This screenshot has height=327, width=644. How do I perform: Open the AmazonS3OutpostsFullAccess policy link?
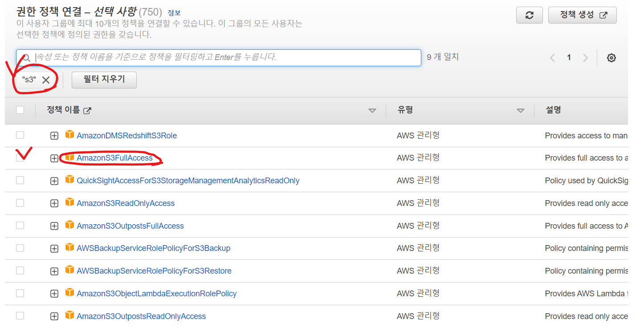pyautogui.click(x=130, y=226)
